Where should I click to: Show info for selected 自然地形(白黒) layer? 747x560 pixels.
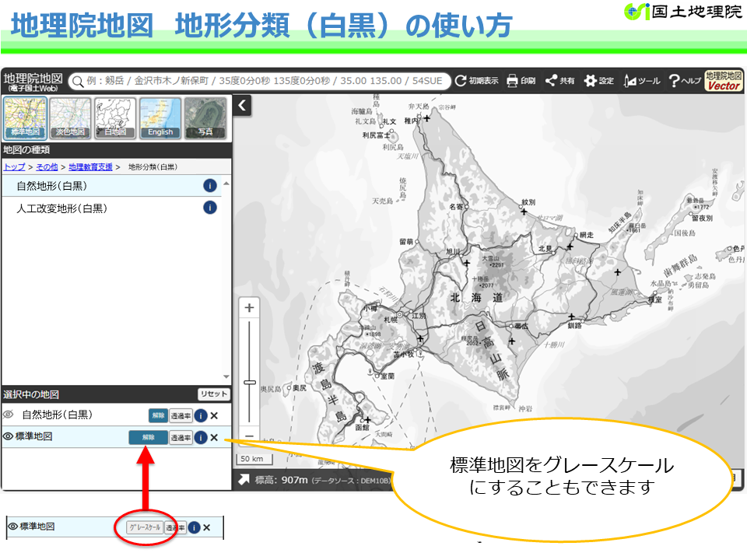(201, 415)
